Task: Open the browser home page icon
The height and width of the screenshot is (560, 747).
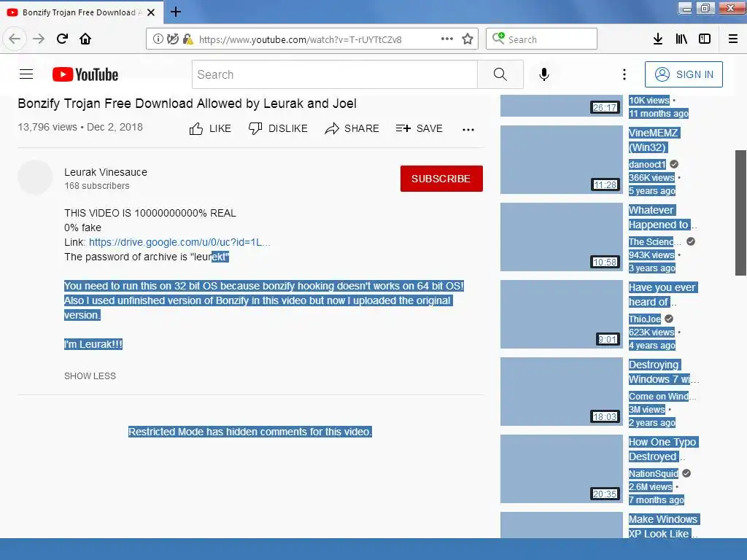Action: pyautogui.click(x=85, y=39)
